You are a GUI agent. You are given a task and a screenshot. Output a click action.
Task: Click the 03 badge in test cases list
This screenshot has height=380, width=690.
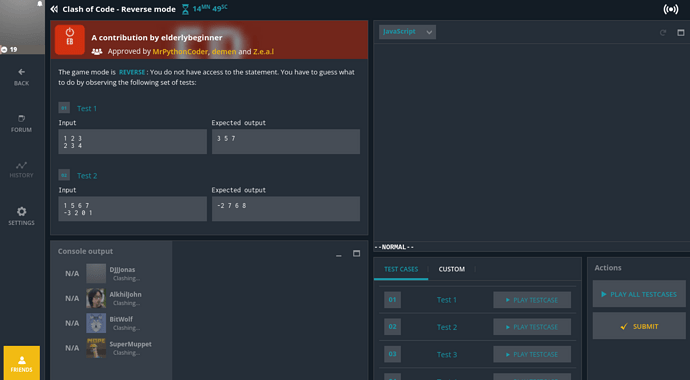pyautogui.click(x=392, y=354)
